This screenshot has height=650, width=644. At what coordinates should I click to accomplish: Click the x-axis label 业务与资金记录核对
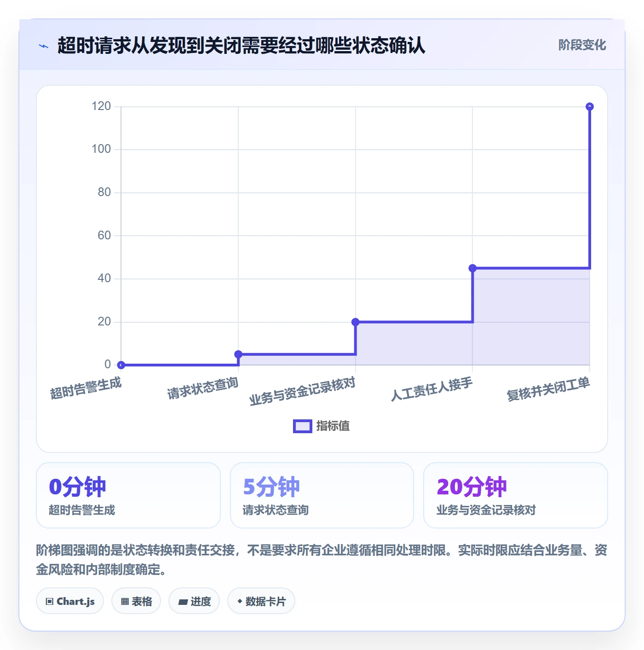coord(302,391)
